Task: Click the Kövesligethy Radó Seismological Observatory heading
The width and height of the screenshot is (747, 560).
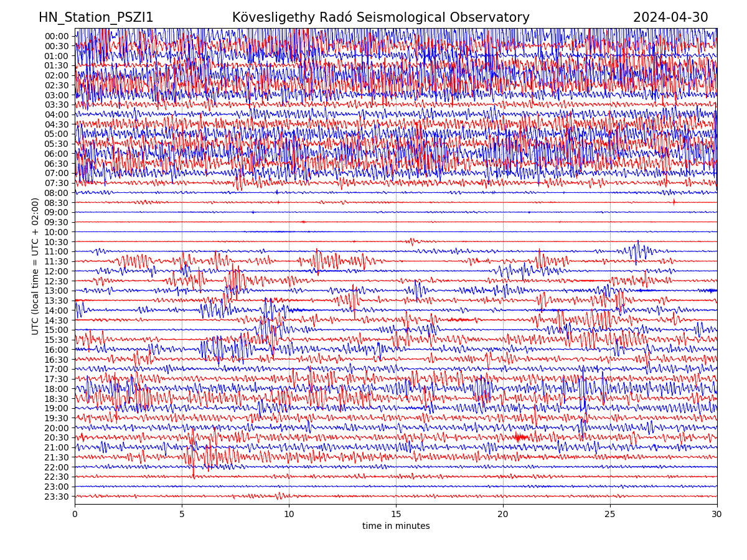Action: click(x=380, y=18)
